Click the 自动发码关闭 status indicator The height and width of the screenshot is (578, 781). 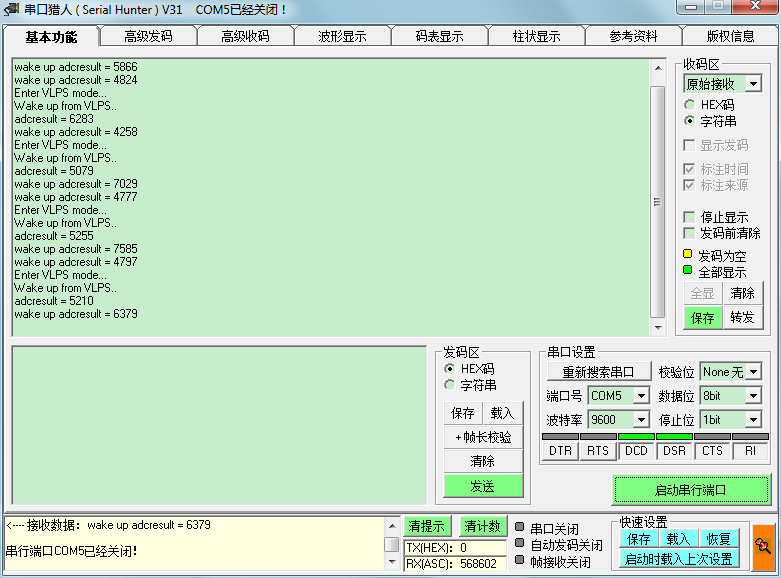(520, 543)
